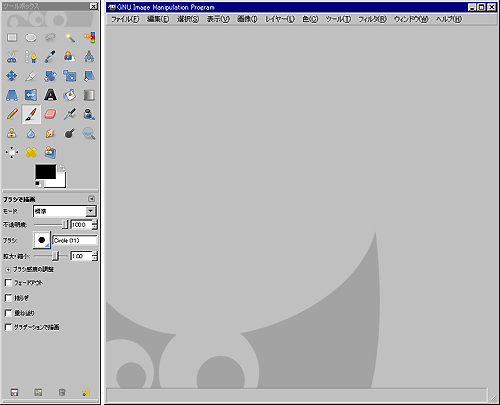Select the Rectangle Select tool
This screenshot has width=500, height=405.
[x=12, y=37]
